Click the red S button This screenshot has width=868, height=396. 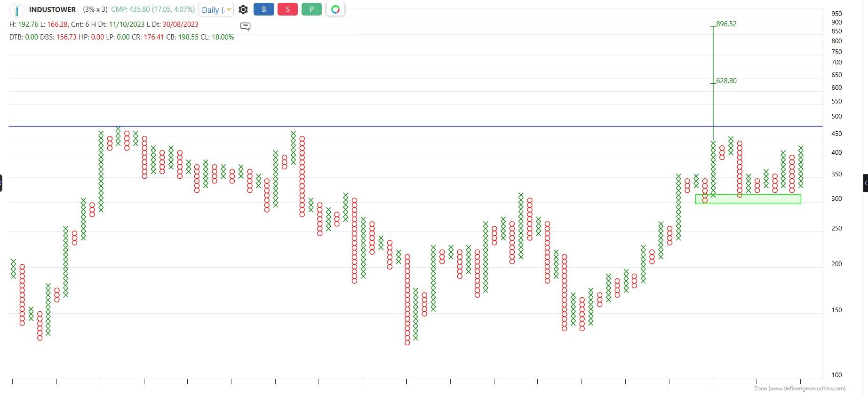287,9
